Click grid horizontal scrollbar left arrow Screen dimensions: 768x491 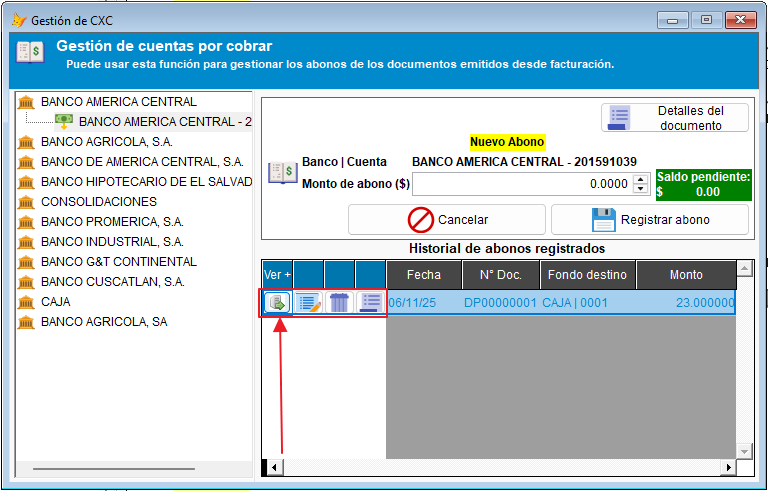274,467
